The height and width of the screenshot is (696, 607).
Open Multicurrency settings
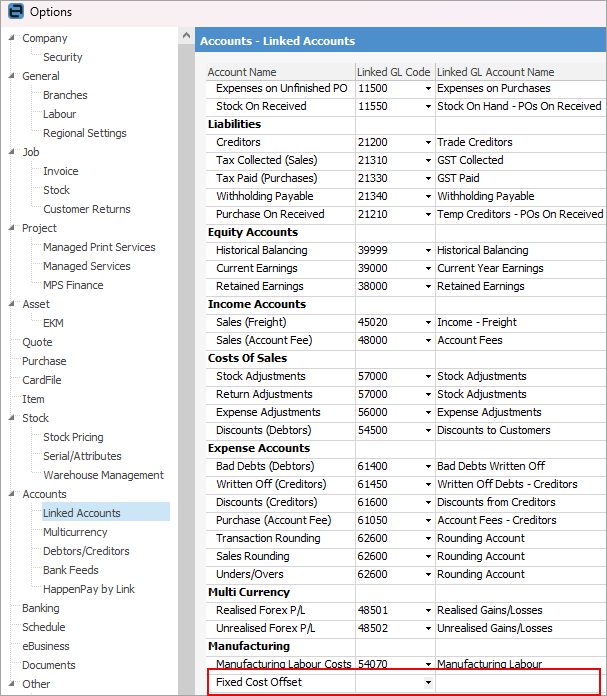coord(75,532)
